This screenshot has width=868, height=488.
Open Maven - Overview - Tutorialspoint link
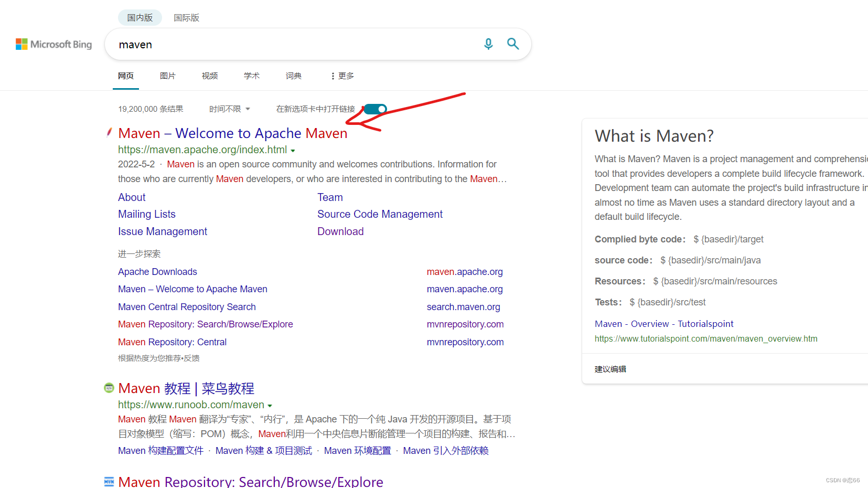click(664, 324)
